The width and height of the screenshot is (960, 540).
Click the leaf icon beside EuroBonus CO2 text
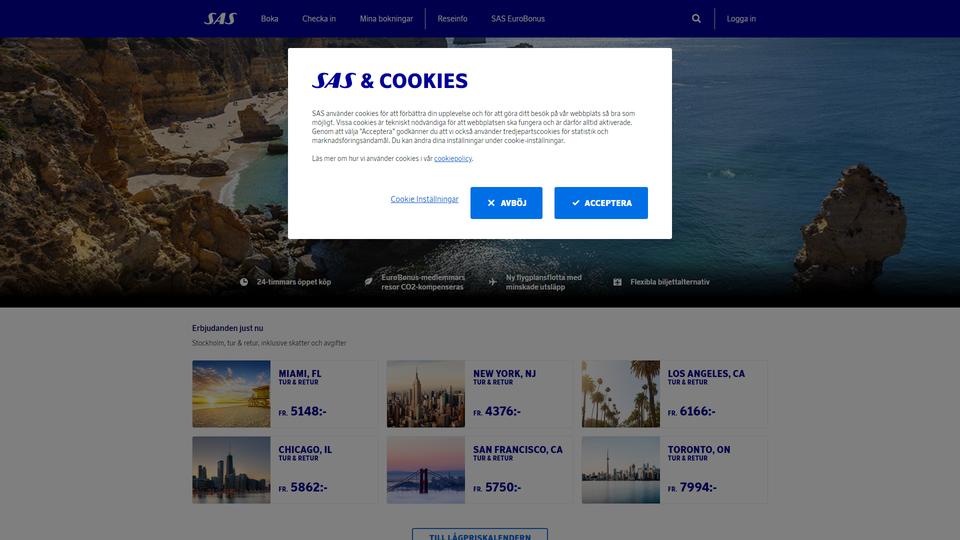(x=369, y=282)
